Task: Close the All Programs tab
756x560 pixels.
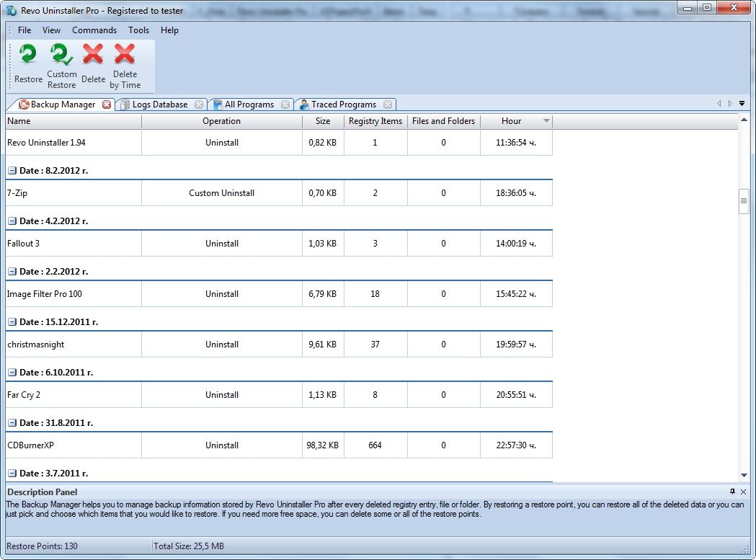Action: [285, 105]
